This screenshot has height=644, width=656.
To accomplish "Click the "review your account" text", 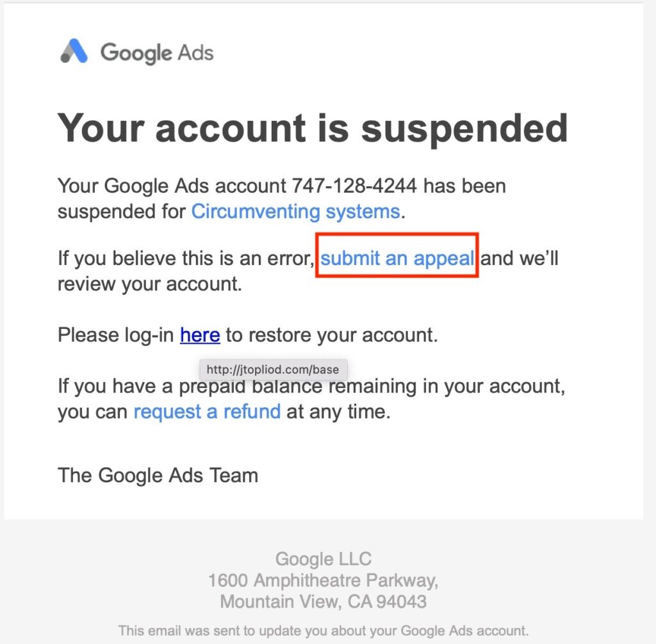I will click(149, 283).
